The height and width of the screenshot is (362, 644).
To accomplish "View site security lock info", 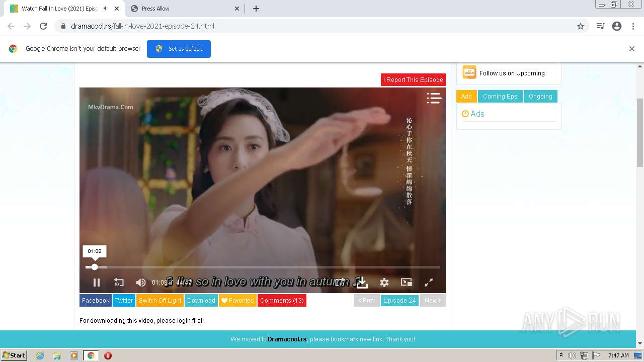I will (63, 26).
